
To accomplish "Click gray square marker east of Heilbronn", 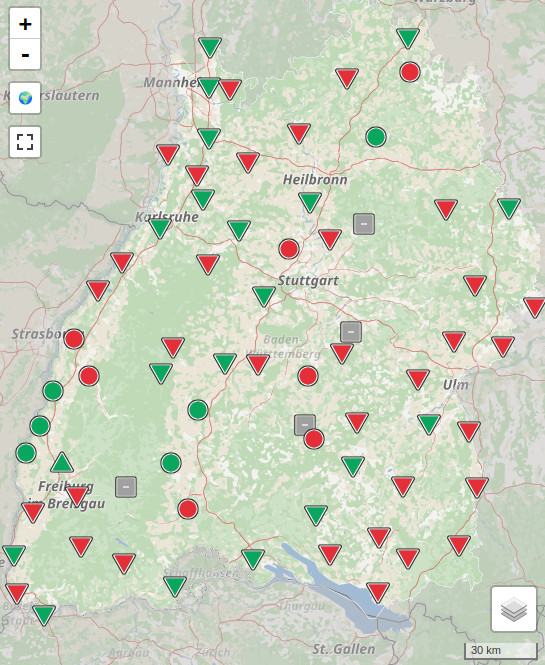I will 364,224.
